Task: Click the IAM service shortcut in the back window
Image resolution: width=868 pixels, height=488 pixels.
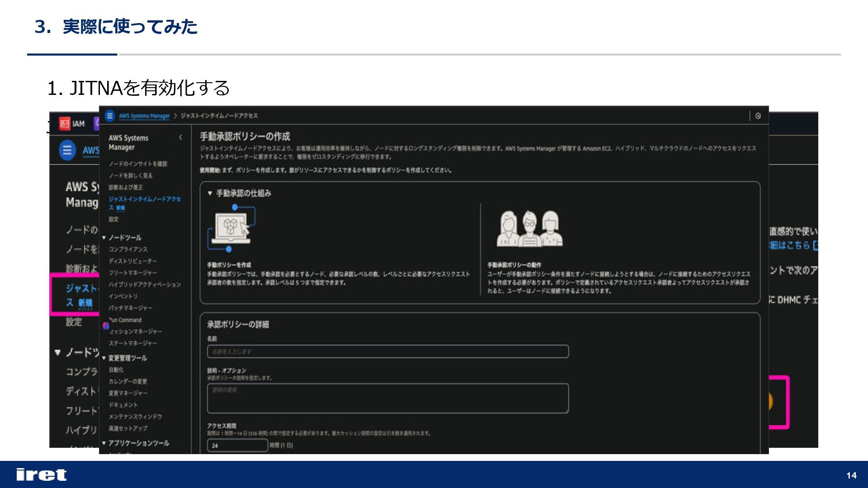Action: 72,123
